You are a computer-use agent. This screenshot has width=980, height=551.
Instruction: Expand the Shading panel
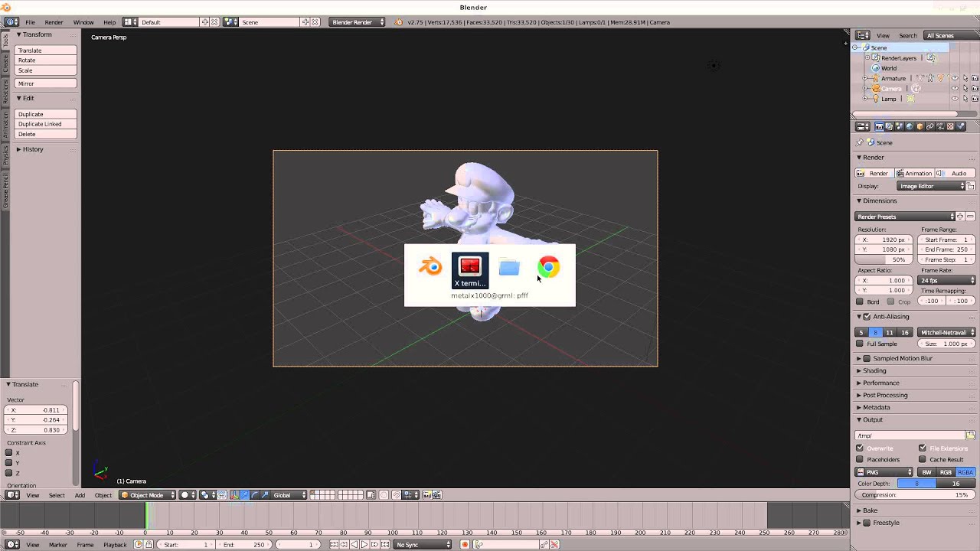pyautogui.click(x=874, y=370)
